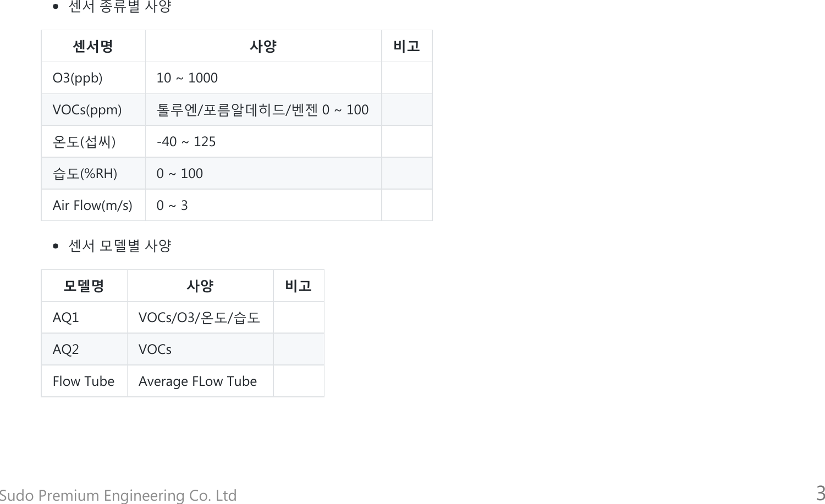Click the 비고 header in sensor table
This screenshot has height=504, width=825.
(x=406, y=46)
